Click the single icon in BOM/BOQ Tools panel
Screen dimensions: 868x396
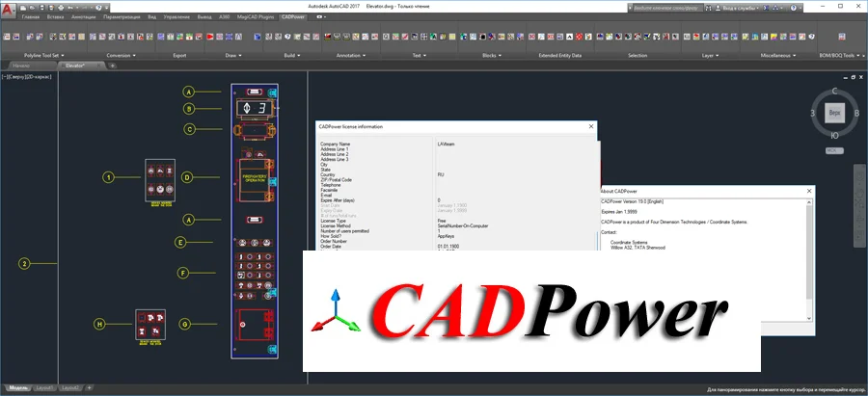(x=842, y=37)
